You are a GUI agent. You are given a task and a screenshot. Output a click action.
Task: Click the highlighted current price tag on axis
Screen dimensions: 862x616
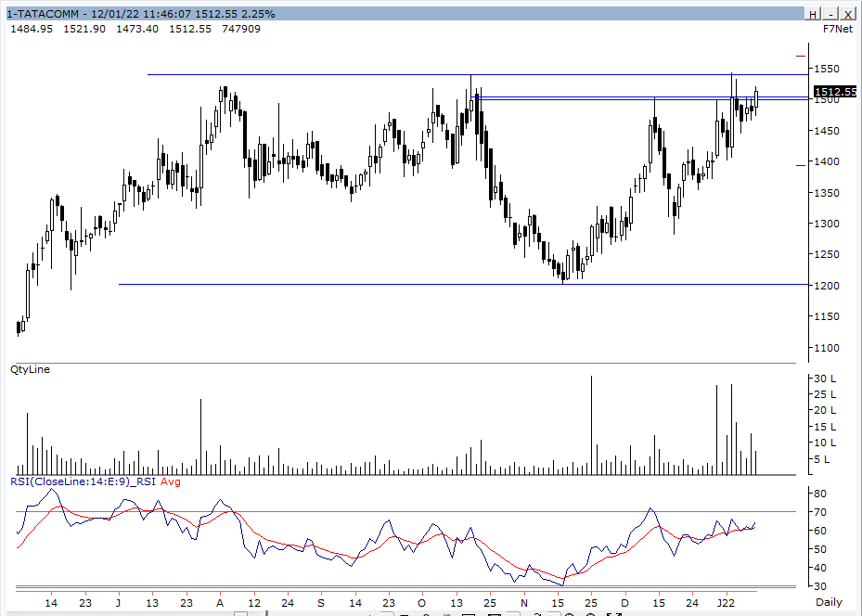point(835,92)
